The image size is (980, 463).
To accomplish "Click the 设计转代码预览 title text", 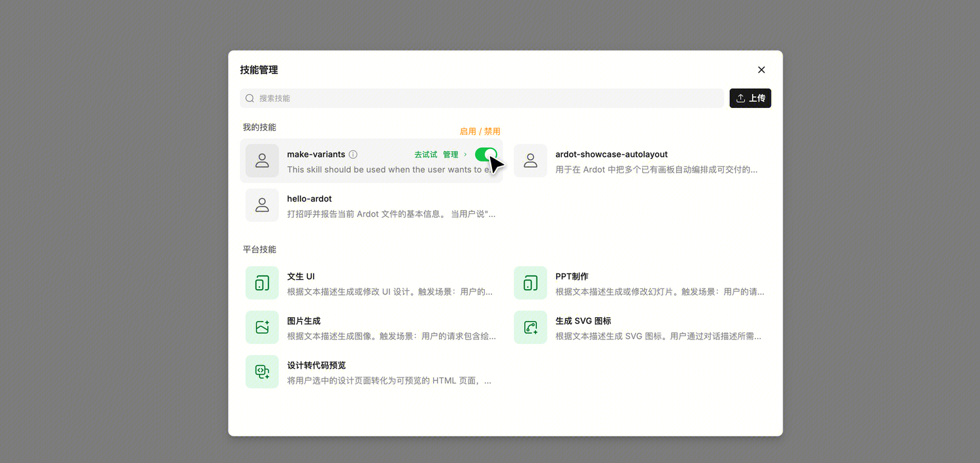I will click(317, 366).
